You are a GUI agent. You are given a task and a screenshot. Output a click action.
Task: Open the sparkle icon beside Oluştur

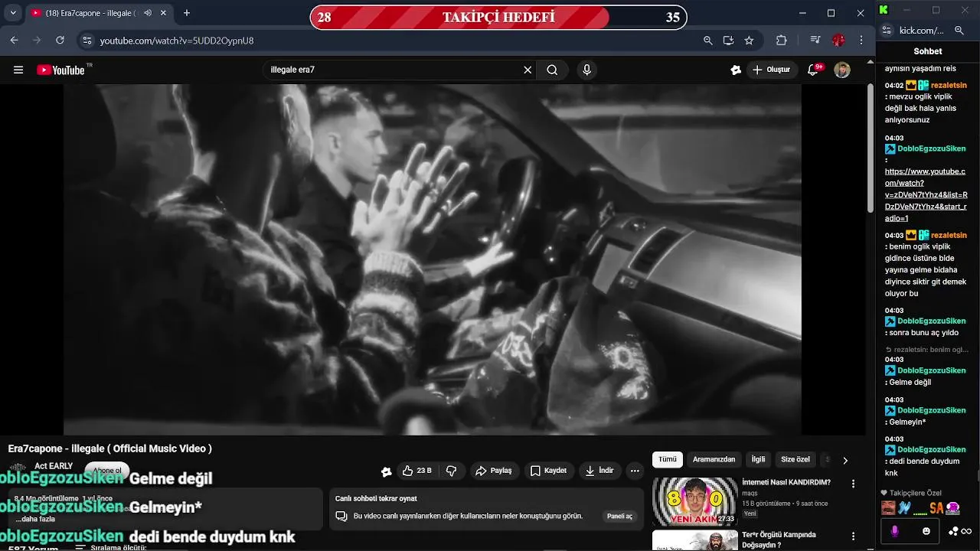tap(736, 70)
